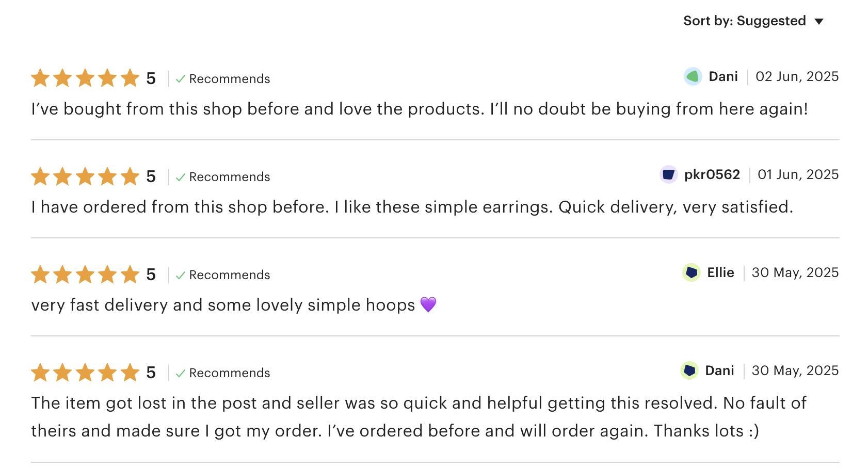Click Dani's avatar on the lost-in-post review
868x469 pixels.
tap(689, 370)
